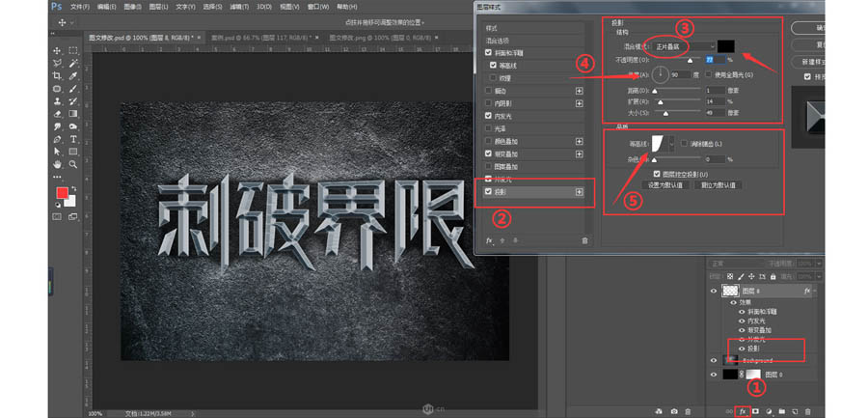The height and width of the screenshot is (418, 868).
Task: Select the Clone Stamp tool
Action: [57, 101]
